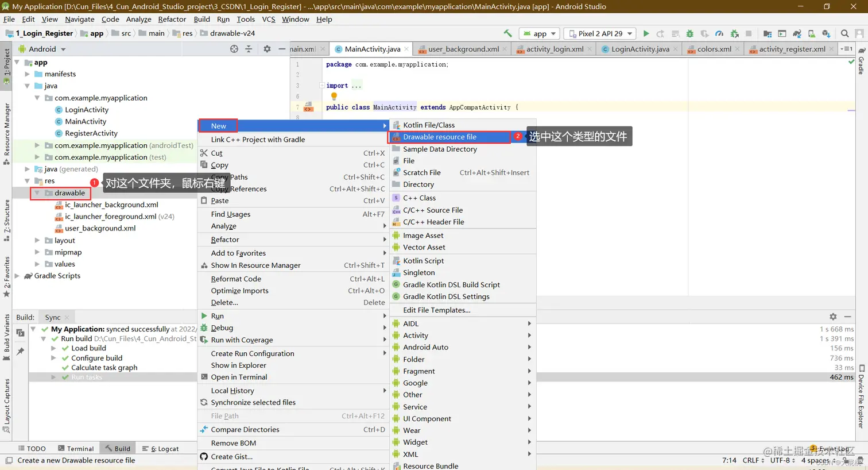Choose Drawable resource file from New submenu
The width and height of the screenshot is (868, 470).
(x=449, y=137)
